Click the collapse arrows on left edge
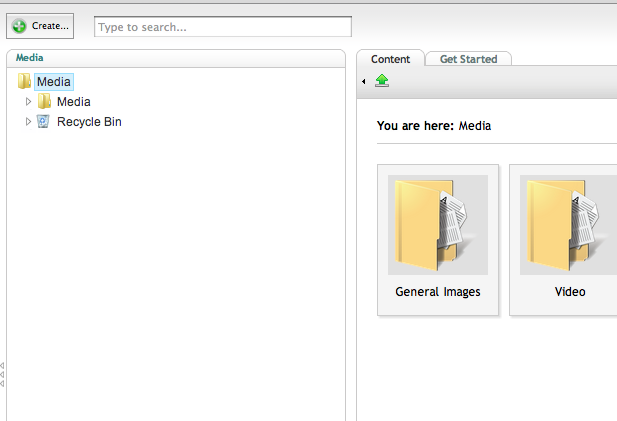 point(2,375)
